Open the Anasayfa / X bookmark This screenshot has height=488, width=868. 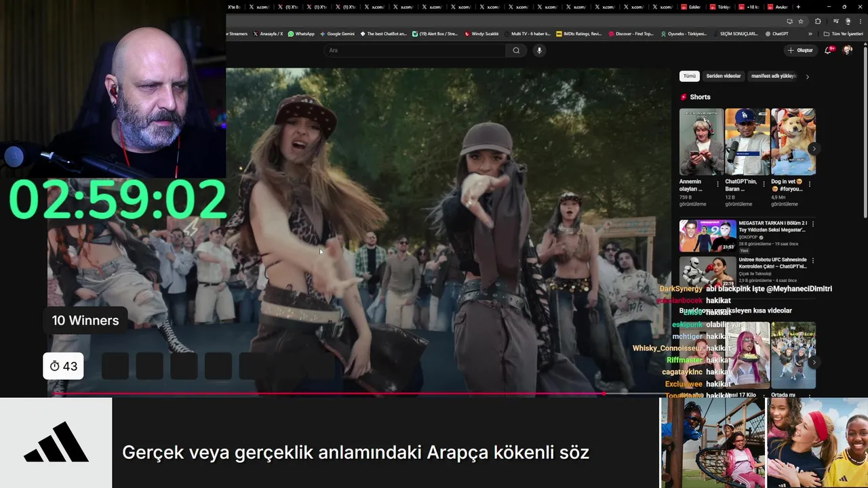268,33
